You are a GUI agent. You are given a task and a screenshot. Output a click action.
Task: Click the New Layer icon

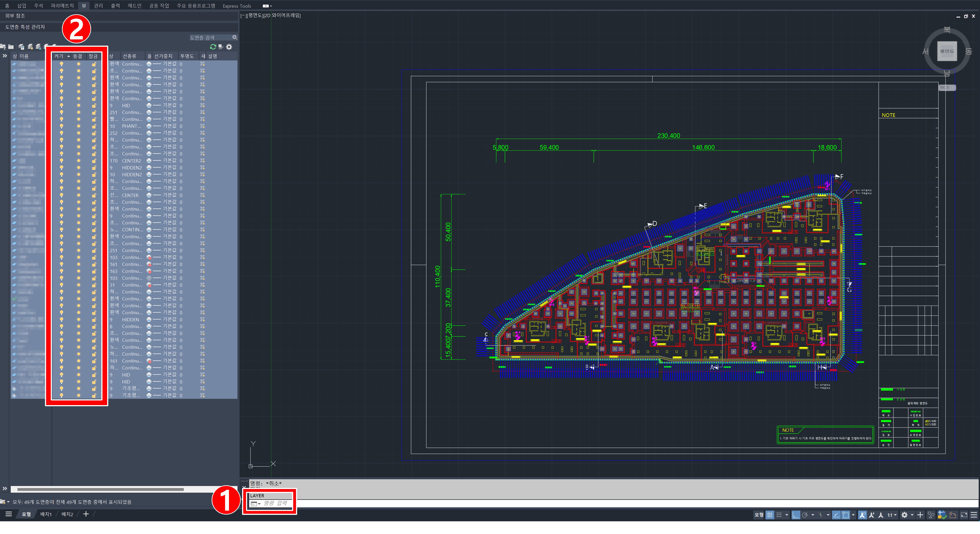(30, 47)
